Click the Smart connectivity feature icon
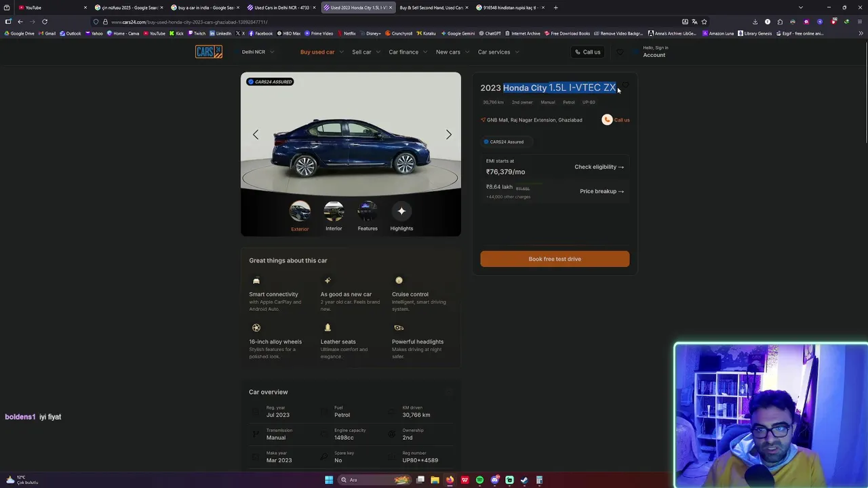Viewport: 868px width, 488px height. [x=256, y=281]
